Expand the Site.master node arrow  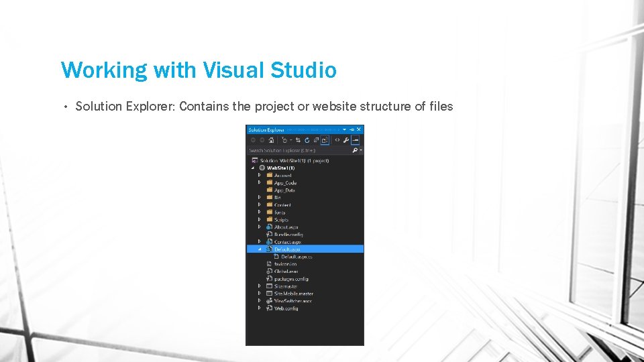click(259, 286)
